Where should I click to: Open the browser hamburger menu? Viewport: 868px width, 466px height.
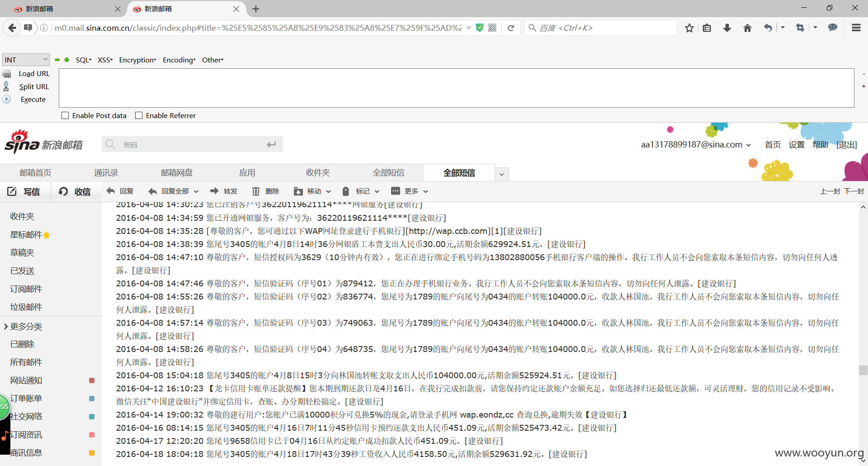click(x=856, y=28)
